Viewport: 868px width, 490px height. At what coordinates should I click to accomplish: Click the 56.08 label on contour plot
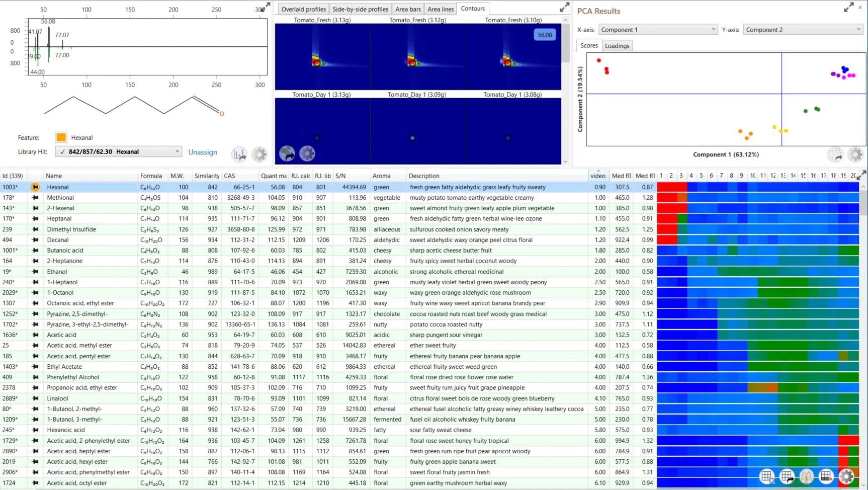point(545,35)
